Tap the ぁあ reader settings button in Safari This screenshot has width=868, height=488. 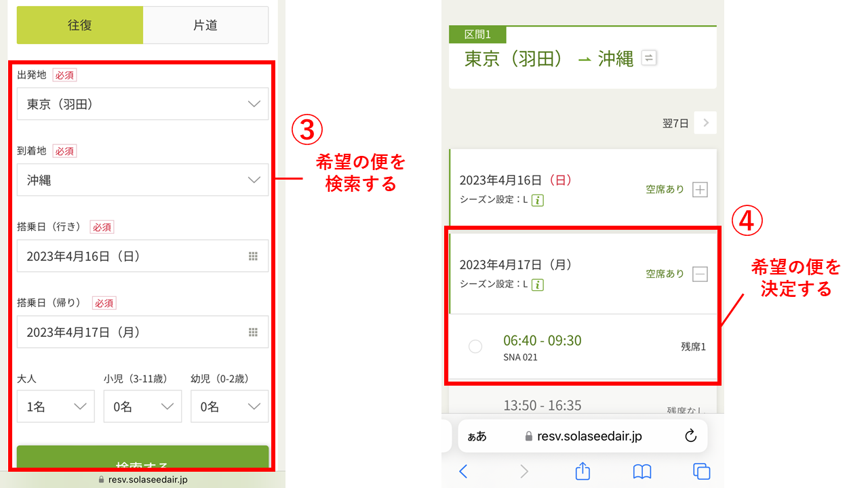pyautogui.click(x=477, y=436)
